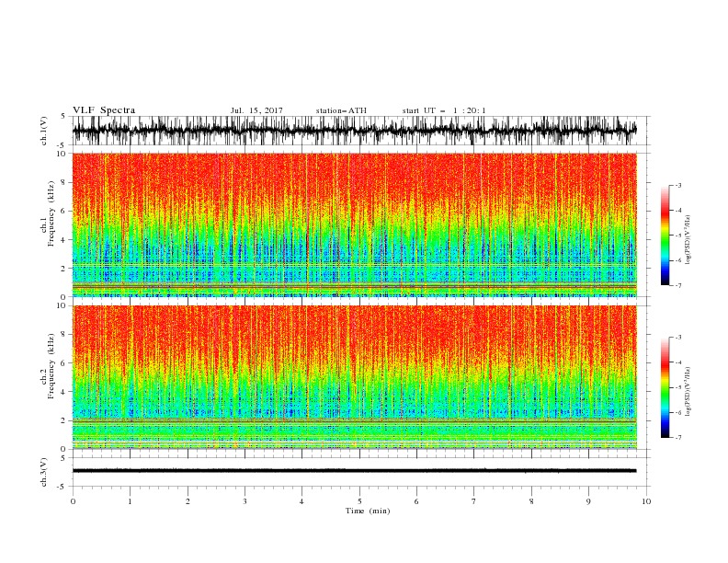Screen dimensions: 728x563
Task: Click the date "Jul. 15, 2017"
Action: [256, 110]
